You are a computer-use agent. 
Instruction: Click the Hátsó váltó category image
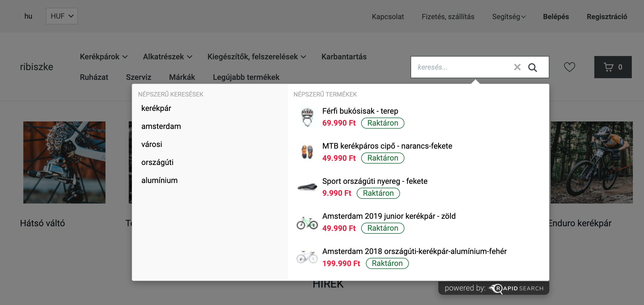[64, 162]
